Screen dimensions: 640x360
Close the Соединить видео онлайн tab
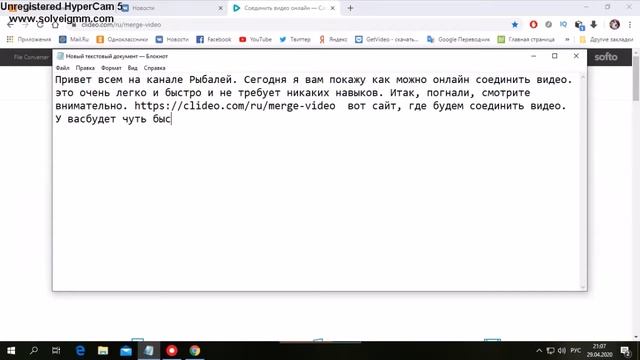pos(333,8)
